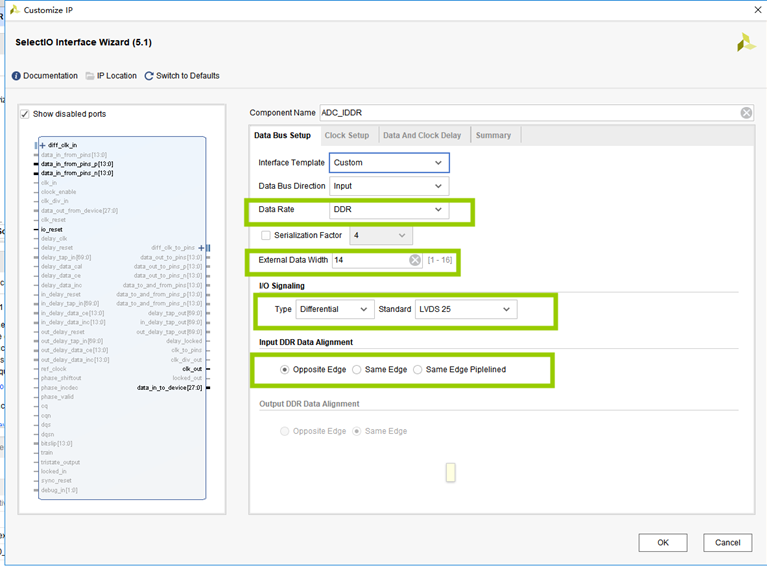Select Same Edge output DDR alignment

[x=357, y=431]
